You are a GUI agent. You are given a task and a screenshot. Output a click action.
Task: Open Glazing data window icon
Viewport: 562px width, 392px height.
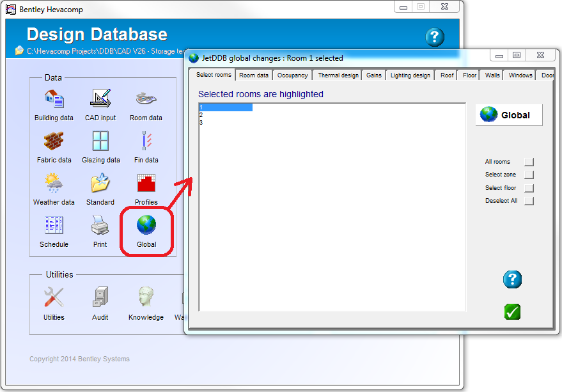(x=100, y=141)
